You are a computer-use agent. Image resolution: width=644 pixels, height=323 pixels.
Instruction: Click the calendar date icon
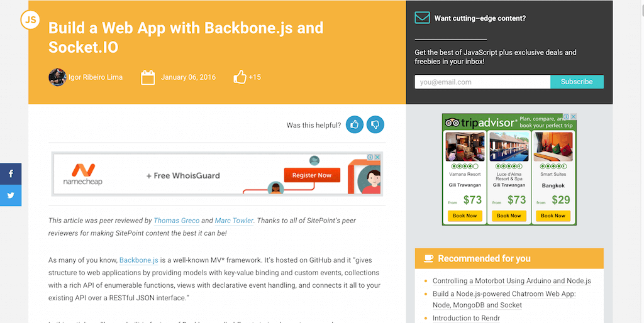(148, 77)
